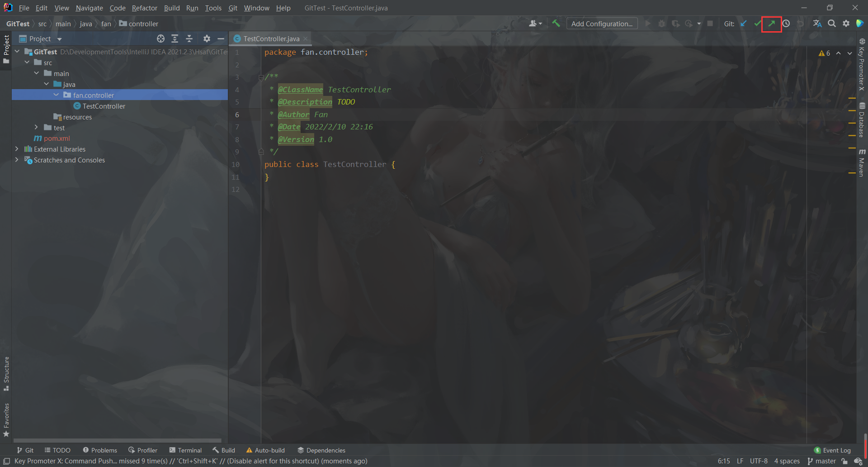
Task: Open the Code With Me dropdown arrow
Action: click(541, 24)
